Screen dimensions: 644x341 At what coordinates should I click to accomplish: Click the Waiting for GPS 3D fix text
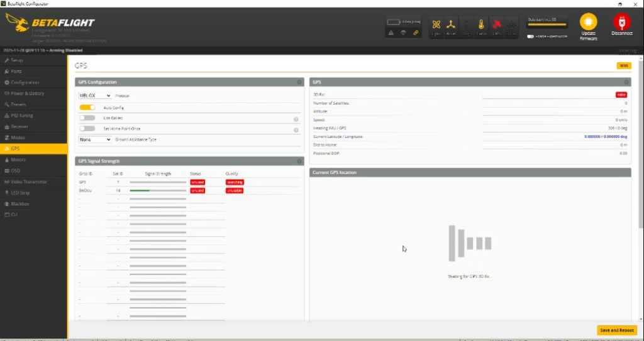click(470, 276)
